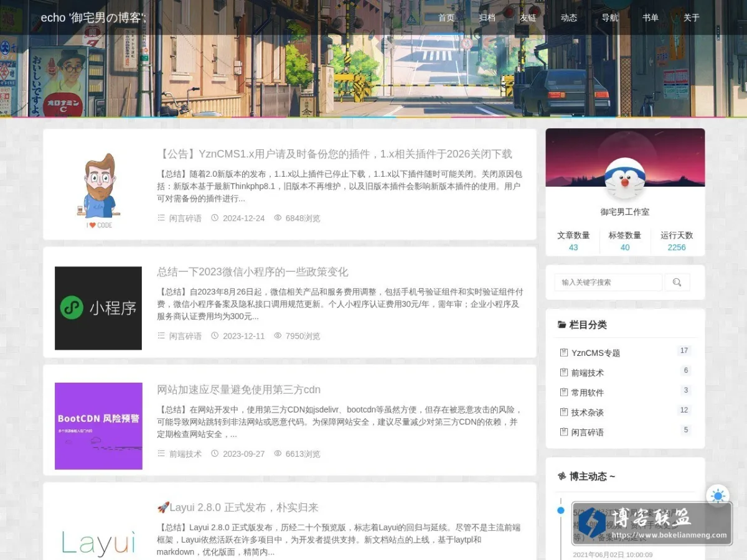Click the Layui logo thumbnail
Viewport: 747px width, 560px height.
tap(98, 543)
